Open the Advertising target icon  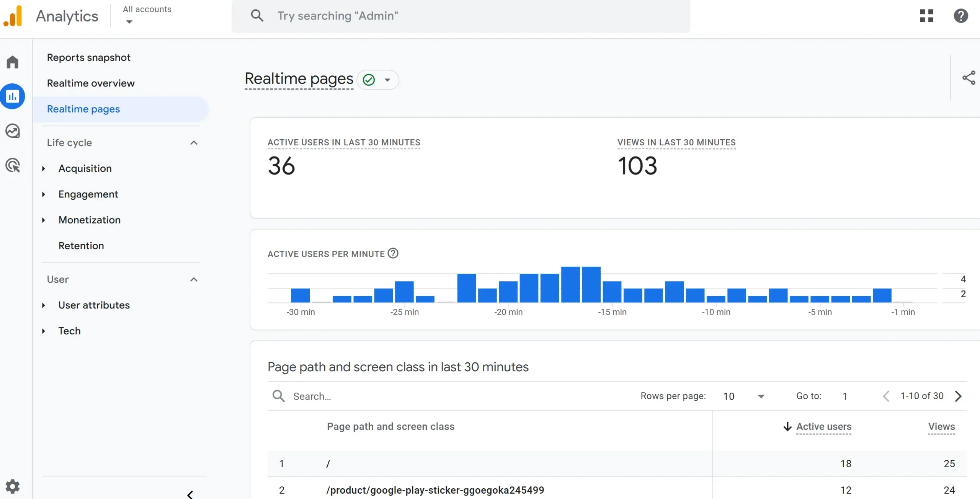(13, 165)
